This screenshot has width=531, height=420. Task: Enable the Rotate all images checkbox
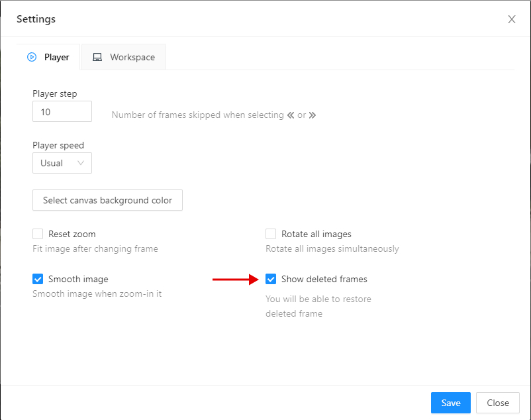click(271, 234)
